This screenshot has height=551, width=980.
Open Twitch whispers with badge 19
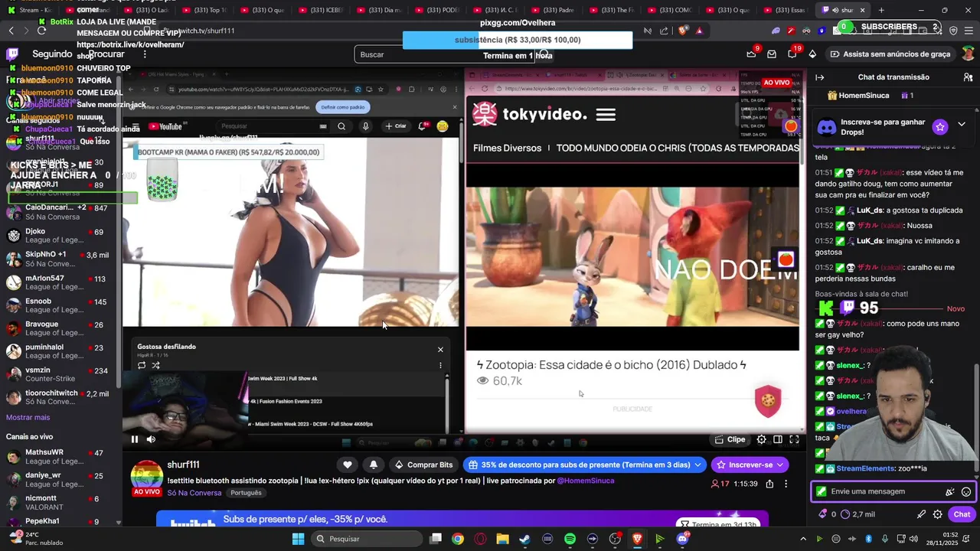[792, 54]
